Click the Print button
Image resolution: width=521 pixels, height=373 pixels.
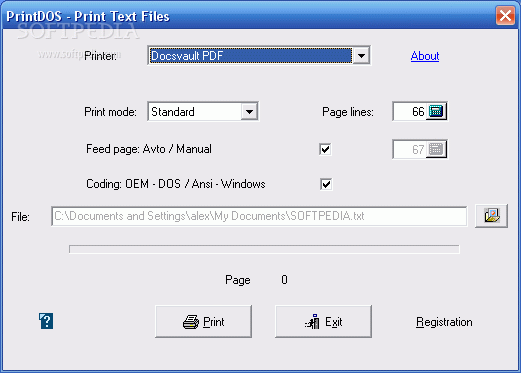(203, 322)
